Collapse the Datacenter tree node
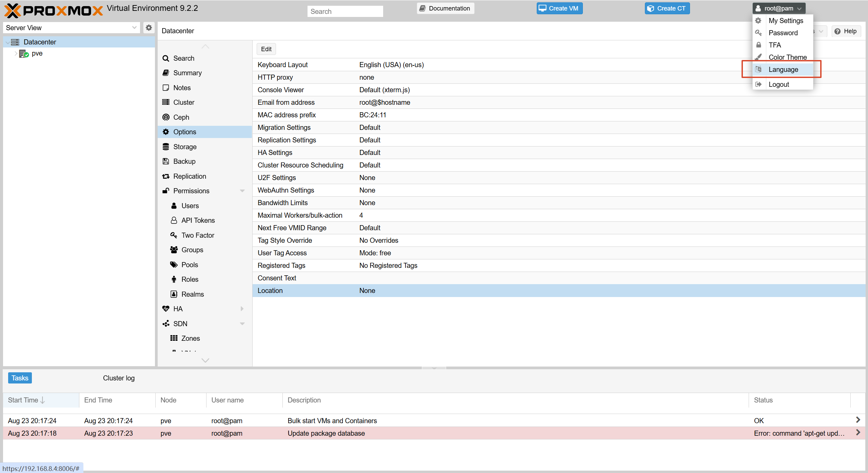868x473 pixels. pos(7,42)
